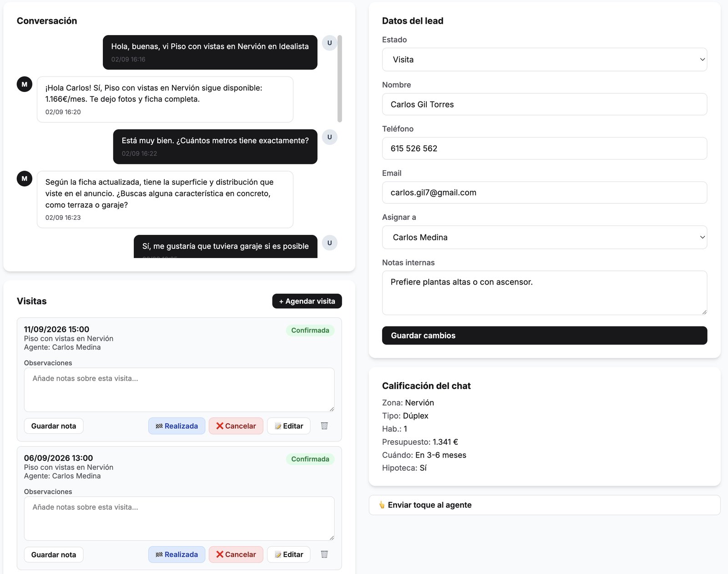Image resolution: width=728 pixels, height=574 pixels.
Task: Focus the Email field carlos.gil7@gmail.com
Action: (544, 193)
